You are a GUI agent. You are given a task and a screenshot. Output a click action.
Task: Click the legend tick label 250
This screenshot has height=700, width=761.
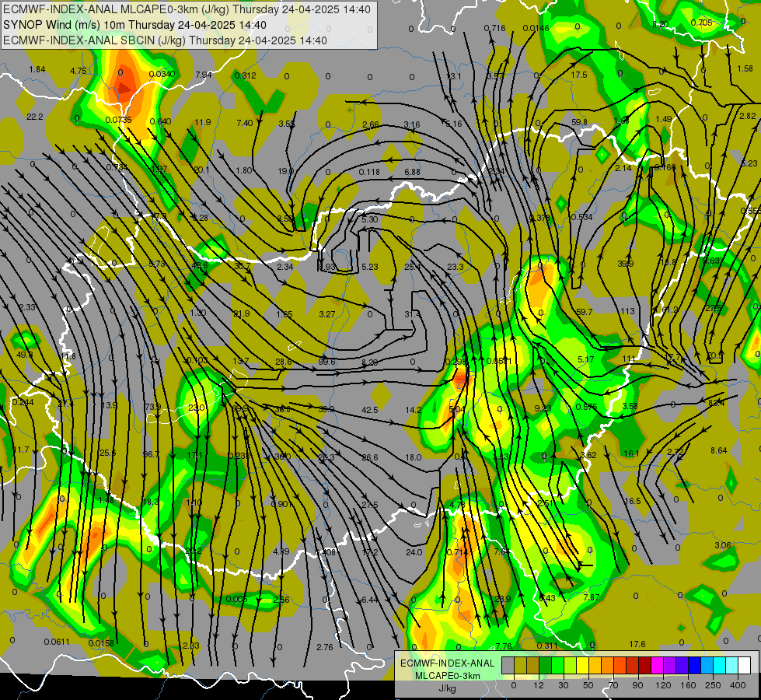click(713, 685)
